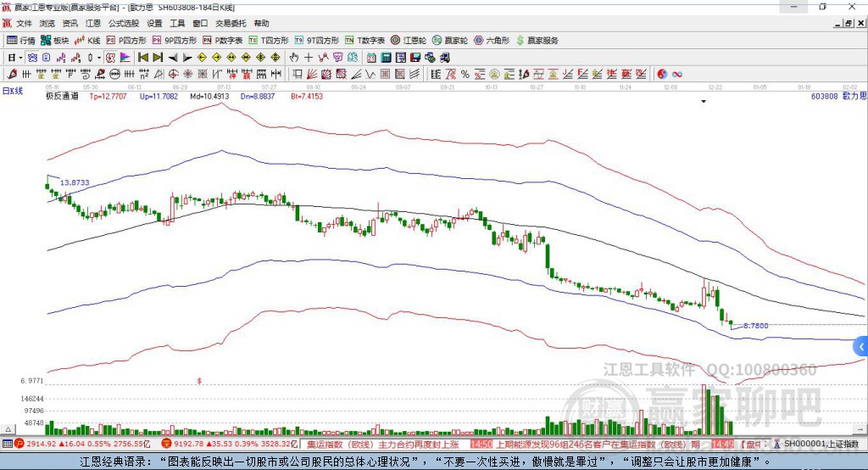Viewport: 868px width, 470px height.
Task: Select the Gann fan lines tool
Action: click(x=312, y=75)
